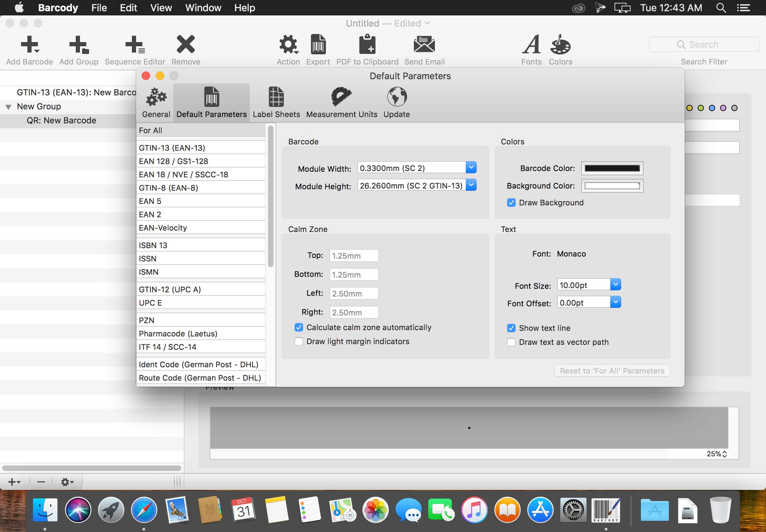Click the Send Email icon

click(424, 45)
